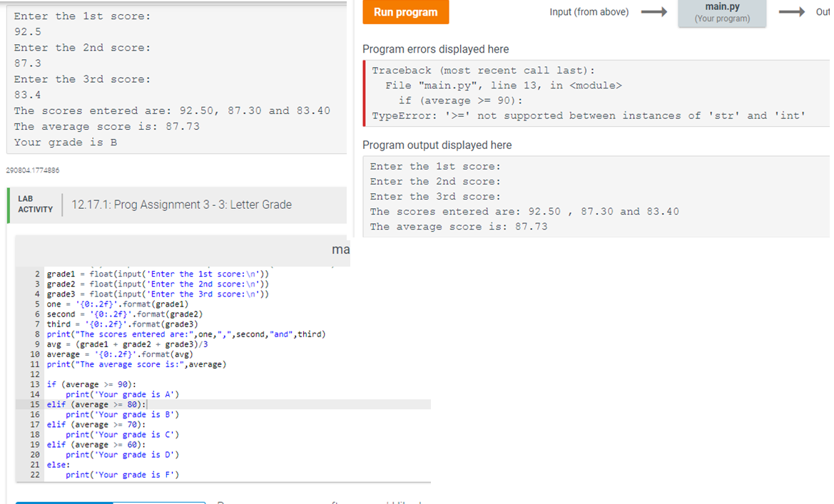This screenshot has width=834, height=504.
Task: Click program output line 'The scores entered are'
Action: click(524, 212)
